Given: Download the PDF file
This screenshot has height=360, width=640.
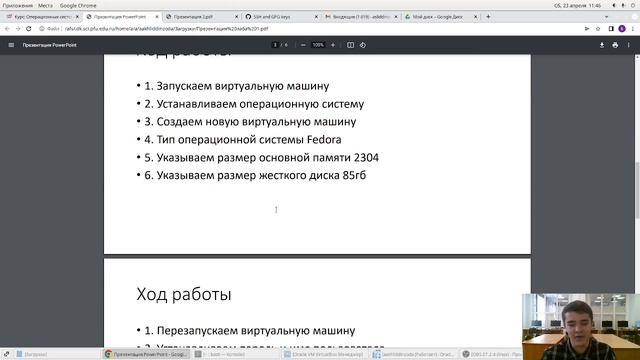Looking at the screenshot, I should (x=602, y=45).
